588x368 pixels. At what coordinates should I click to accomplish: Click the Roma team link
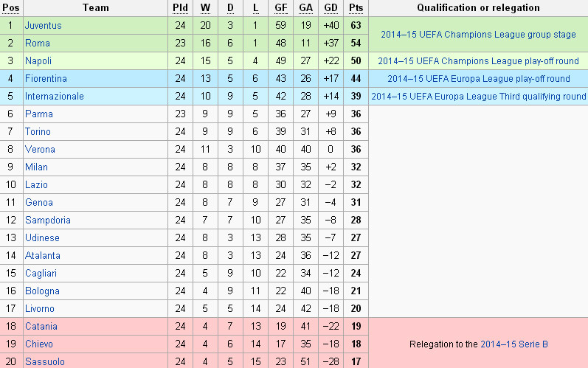tap(38, 43)
